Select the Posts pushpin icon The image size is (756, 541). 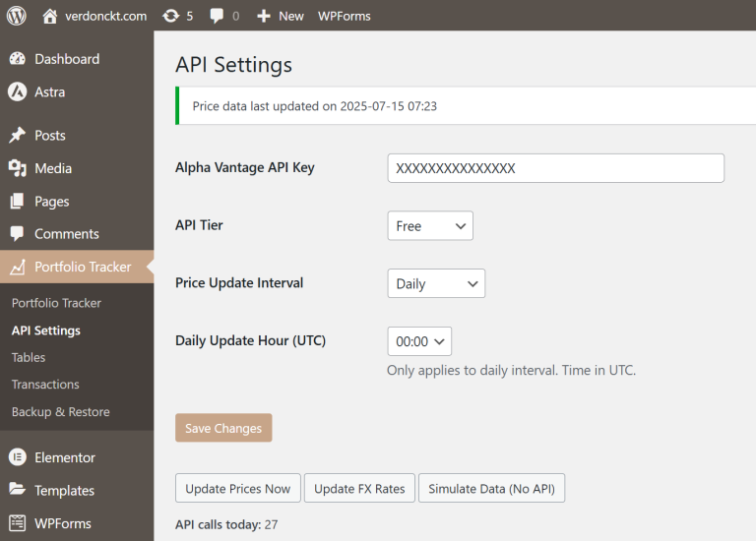click(18, 135)
